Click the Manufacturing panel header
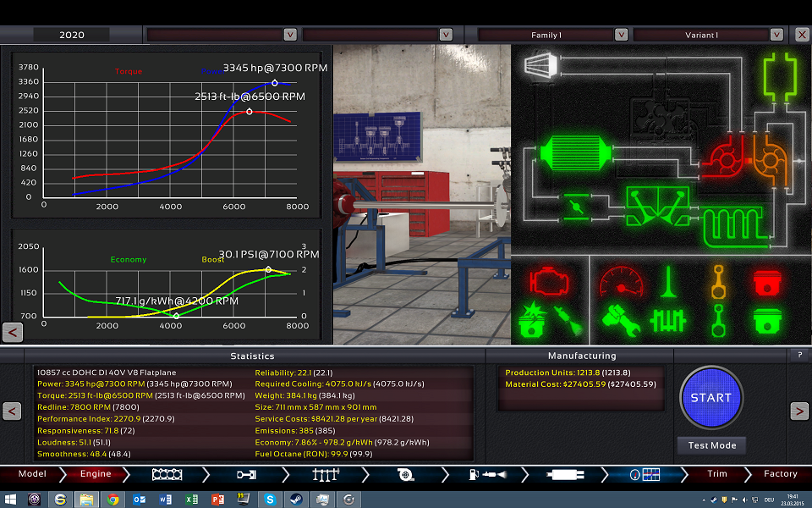 (x=582, y=356)
